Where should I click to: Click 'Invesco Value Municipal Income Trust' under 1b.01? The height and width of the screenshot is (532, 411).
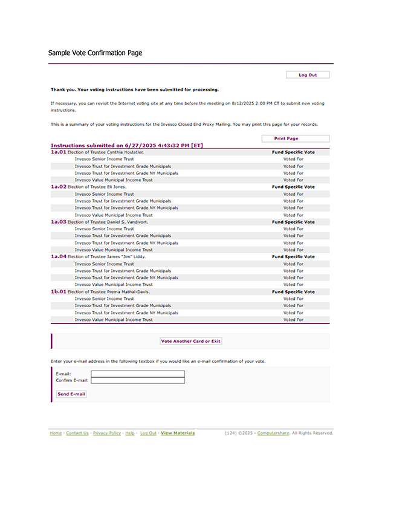pyautogui.click(x=114, y=320)
